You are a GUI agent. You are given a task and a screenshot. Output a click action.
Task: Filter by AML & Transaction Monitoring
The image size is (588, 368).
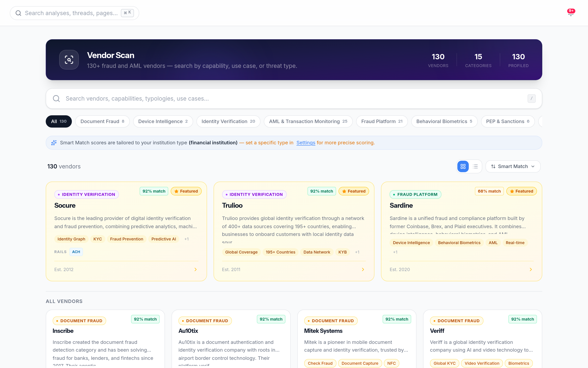pyautogui.click(x=308, y=121)
